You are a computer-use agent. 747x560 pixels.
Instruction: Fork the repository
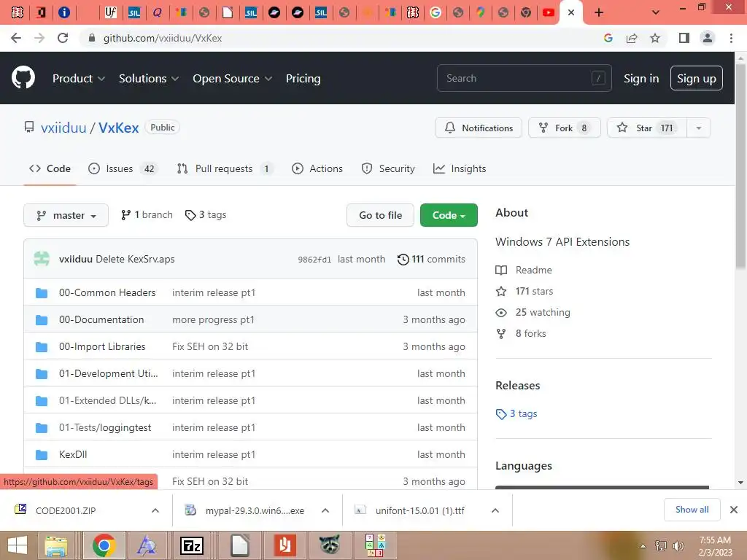[565, 128]
